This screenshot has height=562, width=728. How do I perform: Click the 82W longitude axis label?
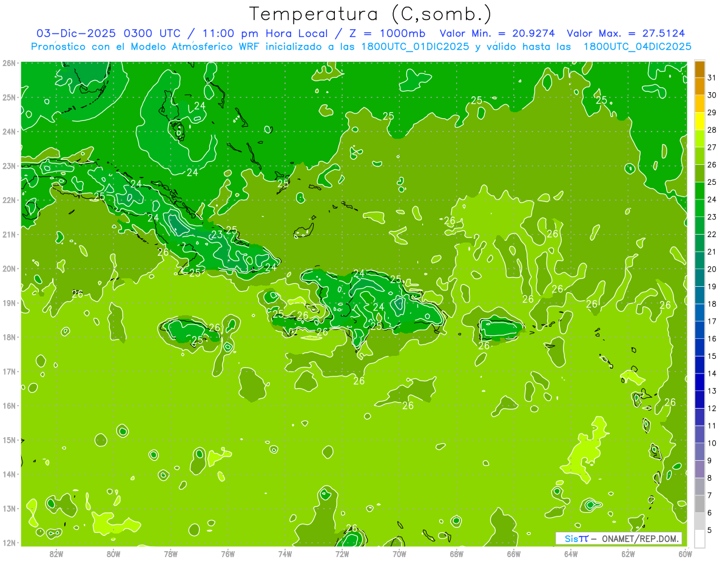click(x=56, y=554)
